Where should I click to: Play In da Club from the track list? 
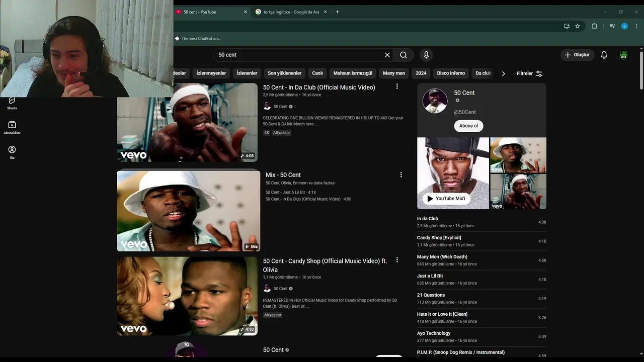tap(481, 222)
